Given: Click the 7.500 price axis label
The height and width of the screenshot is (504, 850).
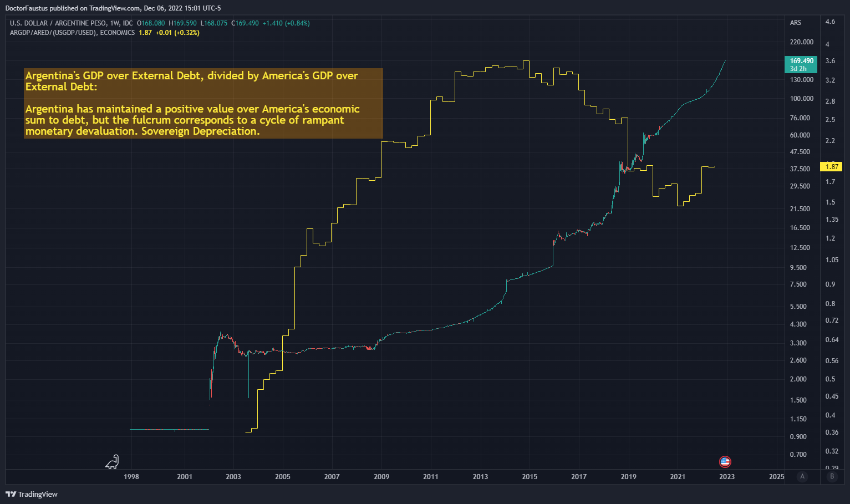Looking at the screenshot, I should pyautogui.click(x=798, y=284).
